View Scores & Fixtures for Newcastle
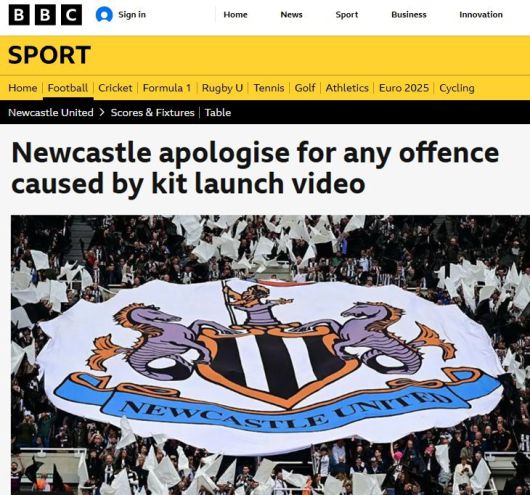 click(x=152, y=113)
